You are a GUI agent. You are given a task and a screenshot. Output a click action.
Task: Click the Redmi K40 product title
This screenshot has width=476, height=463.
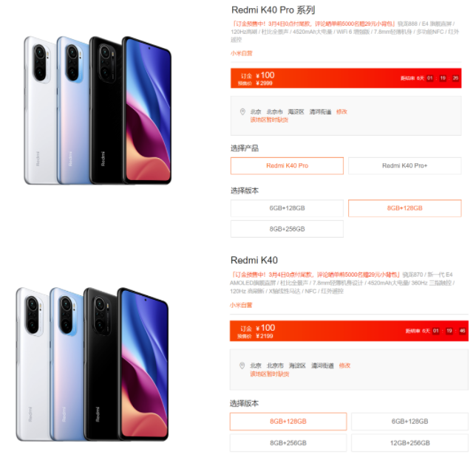pyautogui.click(x=254, y=260)
